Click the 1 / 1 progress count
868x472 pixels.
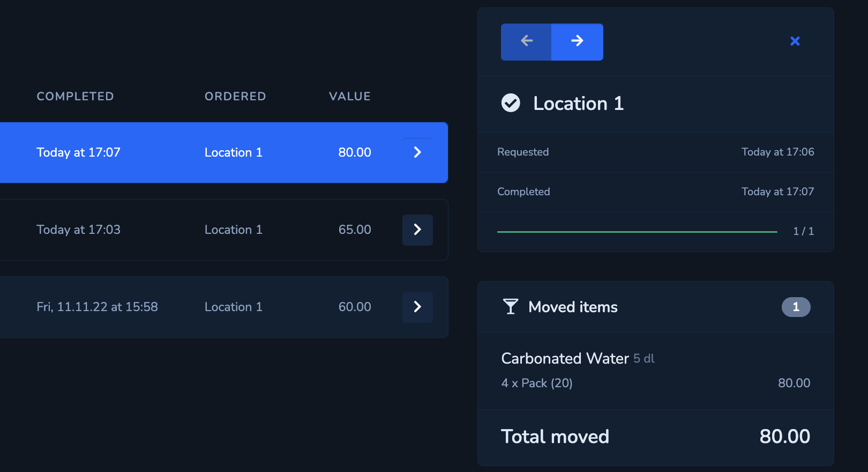click(x=804, y=231)
